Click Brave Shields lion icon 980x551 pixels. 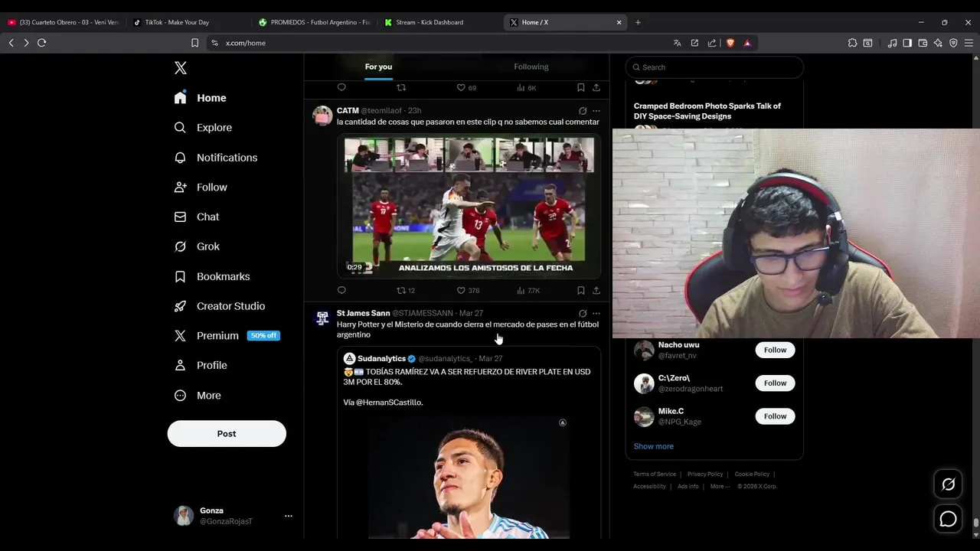pyautogui.click(x=730, y=43)
